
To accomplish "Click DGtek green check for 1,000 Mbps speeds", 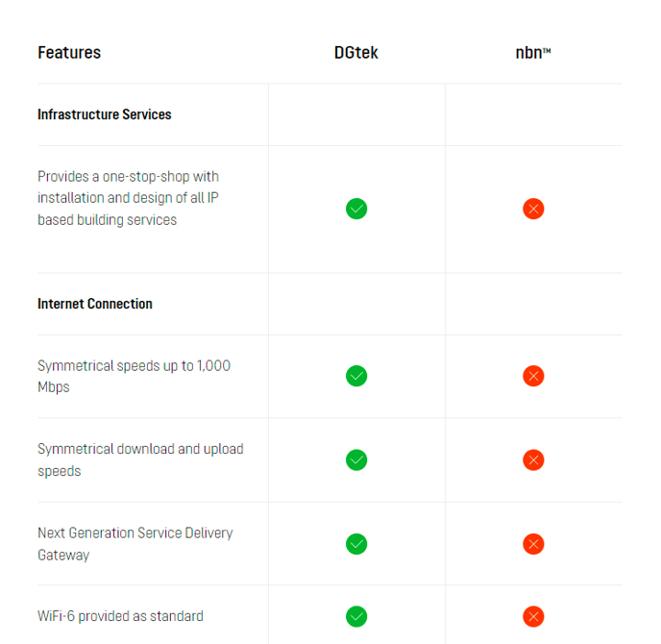I will [x=356, y=376].
